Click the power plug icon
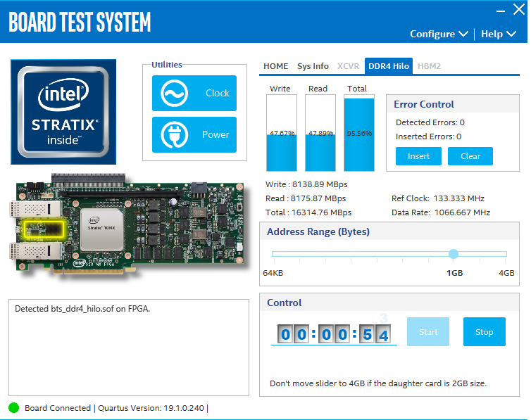Screen dimensions: 531x420 (174, 134)
